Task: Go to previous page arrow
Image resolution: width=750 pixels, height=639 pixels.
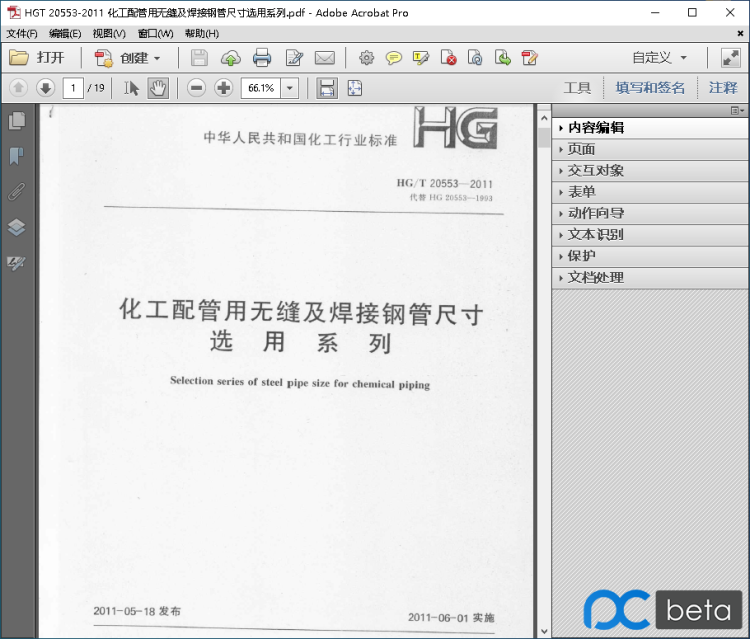Action: [19, 88]
